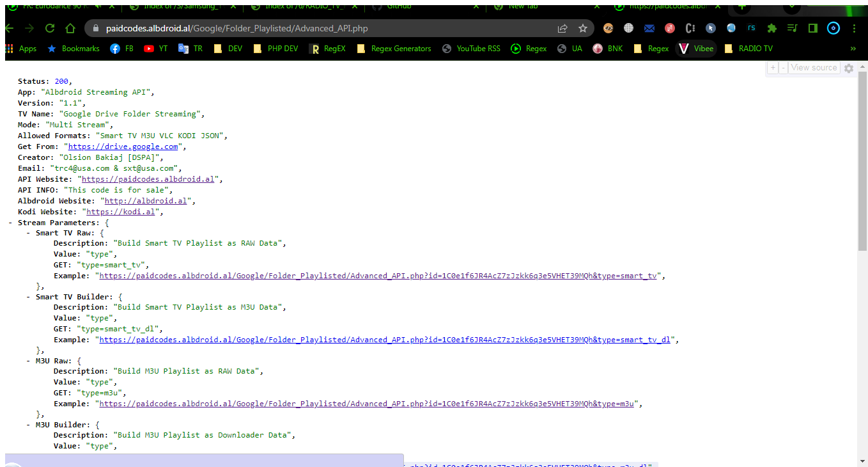Open the JSON viewer settings gear
Image resolution: width=868 pixels, height=467 pixels.
[x=849, y=68]
